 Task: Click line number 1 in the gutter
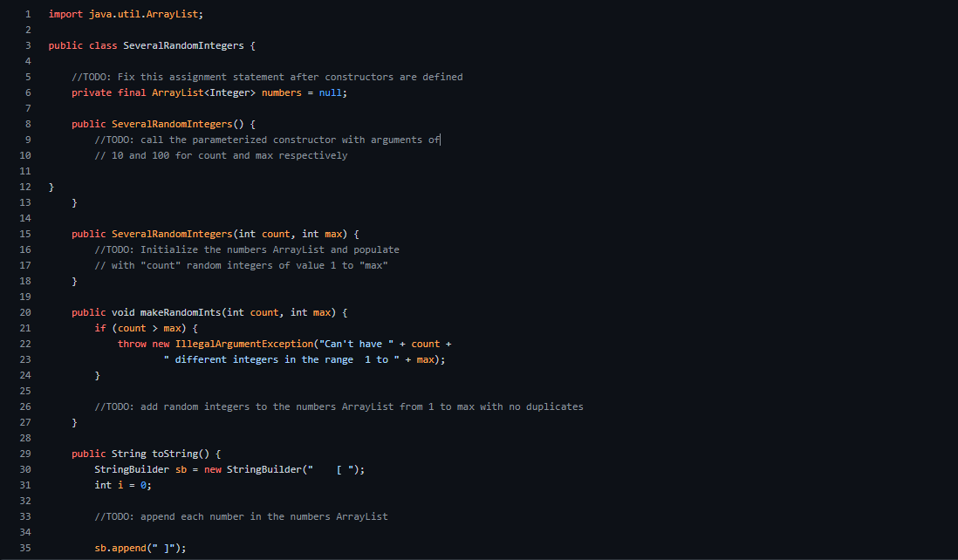24,14
